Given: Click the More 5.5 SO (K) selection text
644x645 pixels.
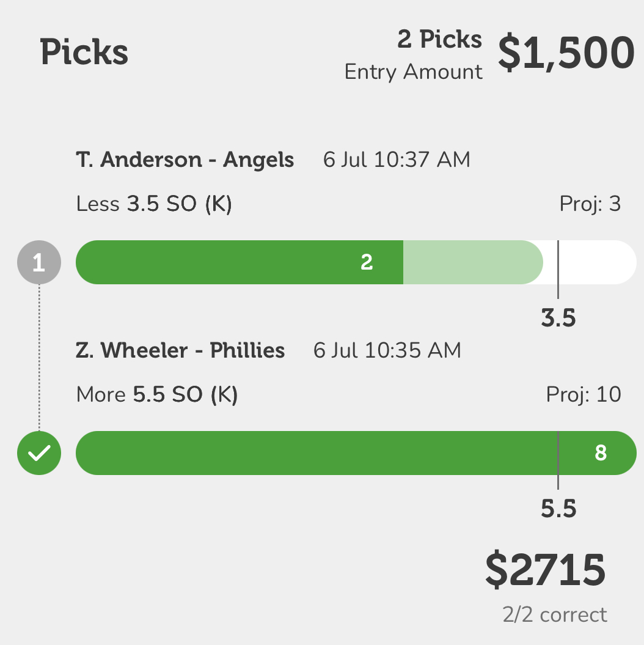Looking at the screenshot, I should [157, 395].
